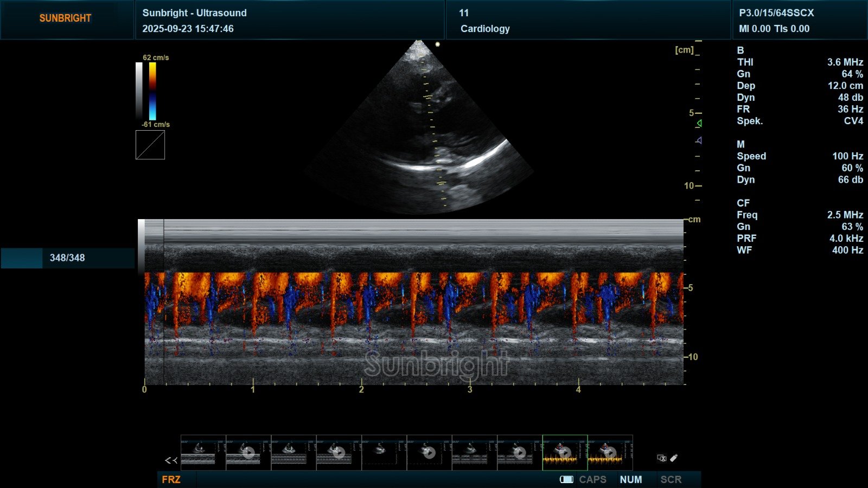Click the SUNBRIGHT logo in header

pos(65,18)
